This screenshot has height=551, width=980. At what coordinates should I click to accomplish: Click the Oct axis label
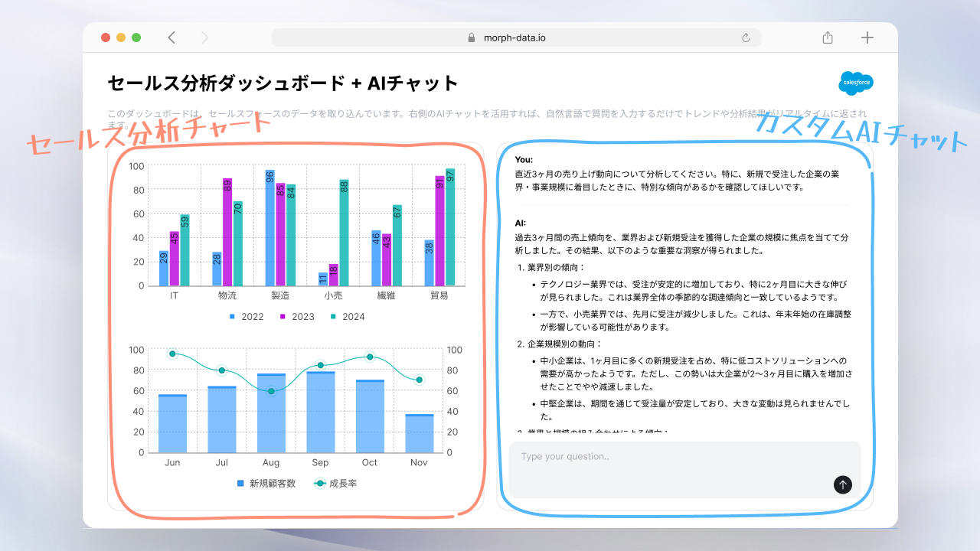(x=370, y=463)
